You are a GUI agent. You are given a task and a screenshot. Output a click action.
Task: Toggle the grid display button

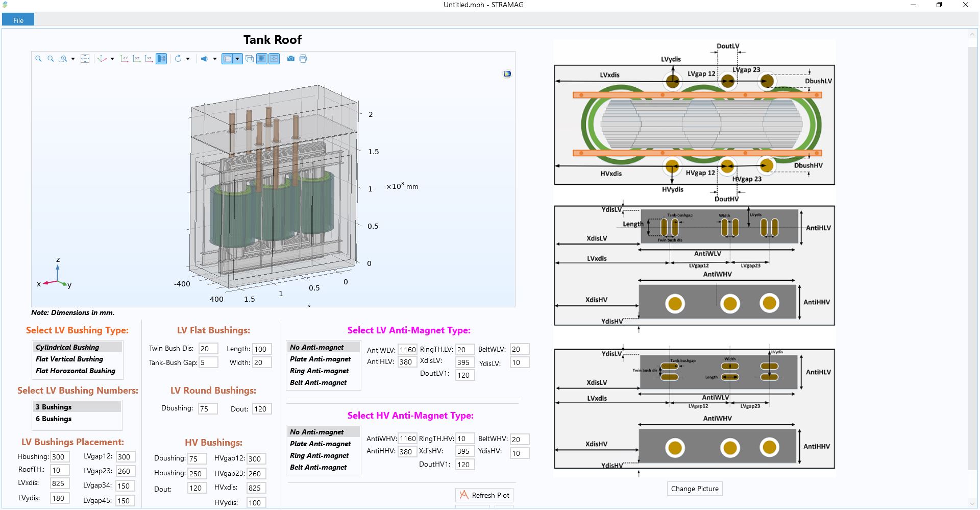coord(262,59)
